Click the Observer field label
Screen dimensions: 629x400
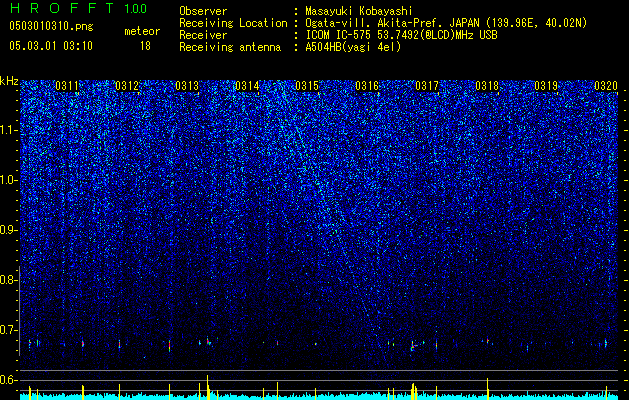pos(203,11)
